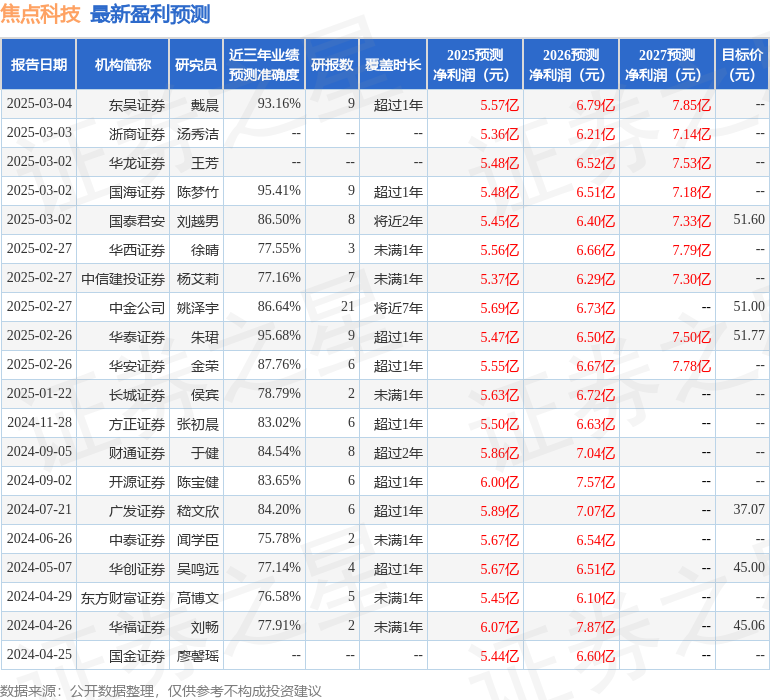Select the 2027预测净利润 column header
Viewport: 770px width, 700px height.
[x=667, y=64]
